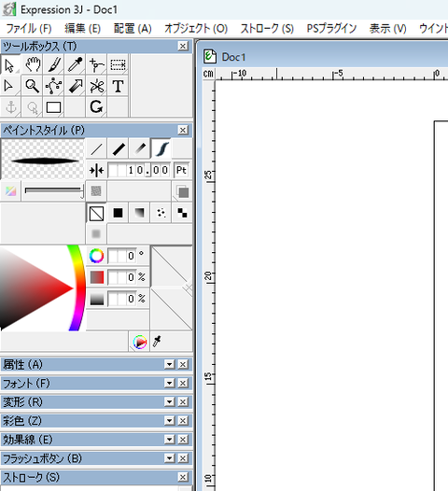Choose the gradient stroke type

[x=140, y=149]
